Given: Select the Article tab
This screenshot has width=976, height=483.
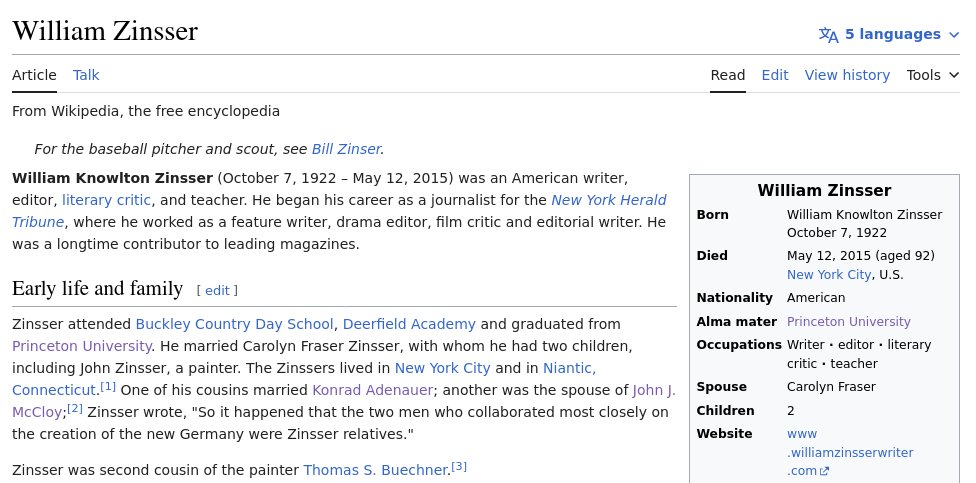Looking at the screenshot, I should [34, 75].
